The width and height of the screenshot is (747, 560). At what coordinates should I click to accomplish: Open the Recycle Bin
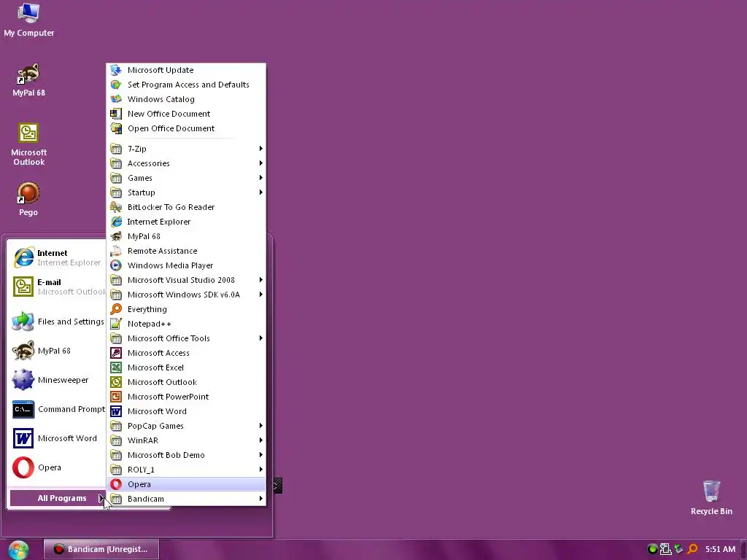[711, 497]
